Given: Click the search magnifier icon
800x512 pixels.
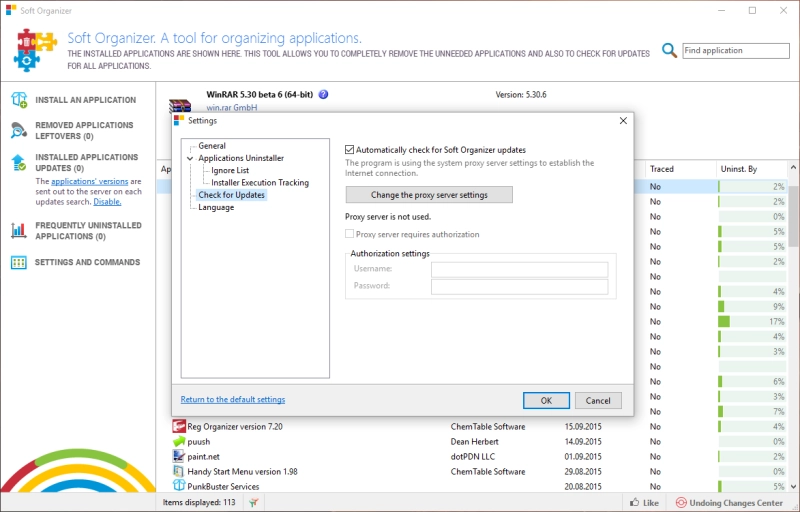Looking at the screenshot, I should [x=669, y=50].
